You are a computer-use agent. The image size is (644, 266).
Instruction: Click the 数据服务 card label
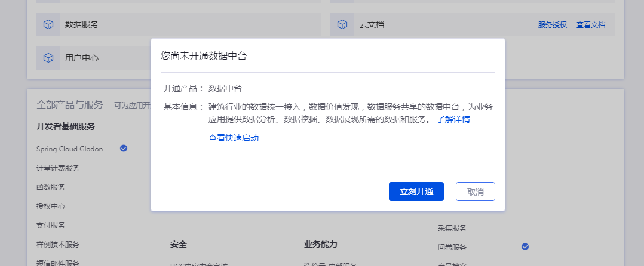(82, 24)
